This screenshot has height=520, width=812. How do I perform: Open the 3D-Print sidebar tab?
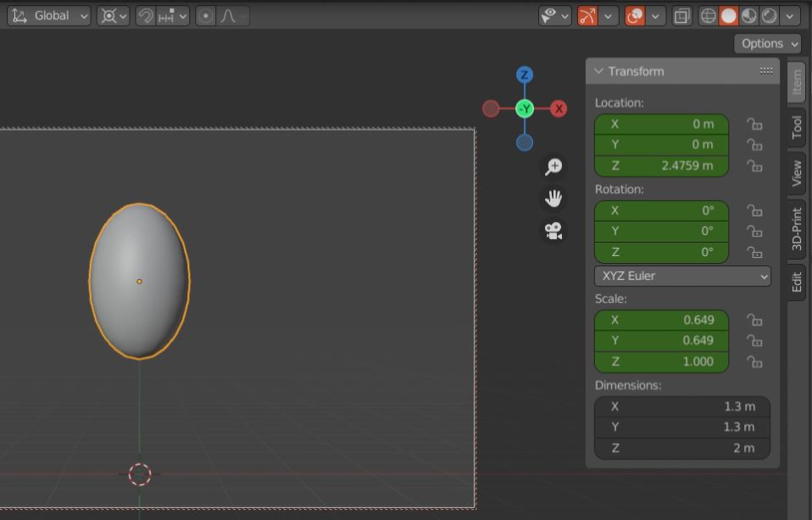[797, 228]
